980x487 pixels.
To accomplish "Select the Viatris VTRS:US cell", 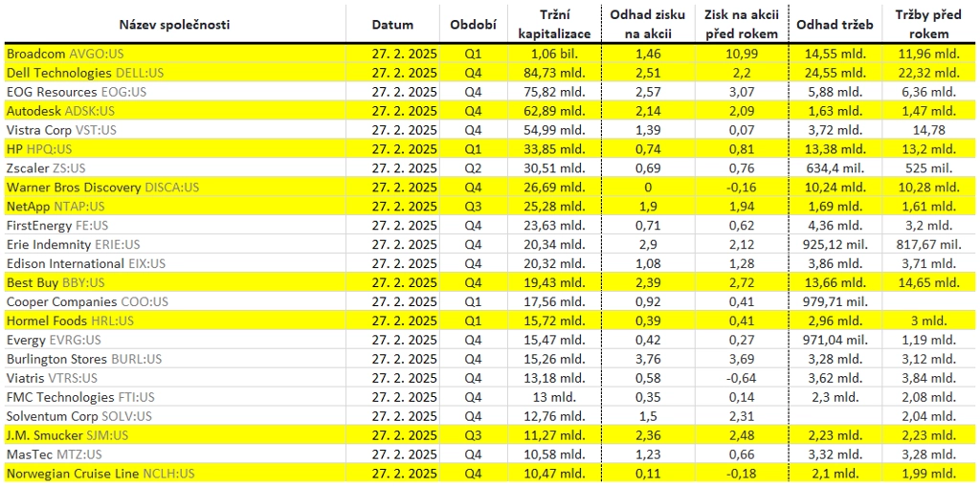I will 174,378.
